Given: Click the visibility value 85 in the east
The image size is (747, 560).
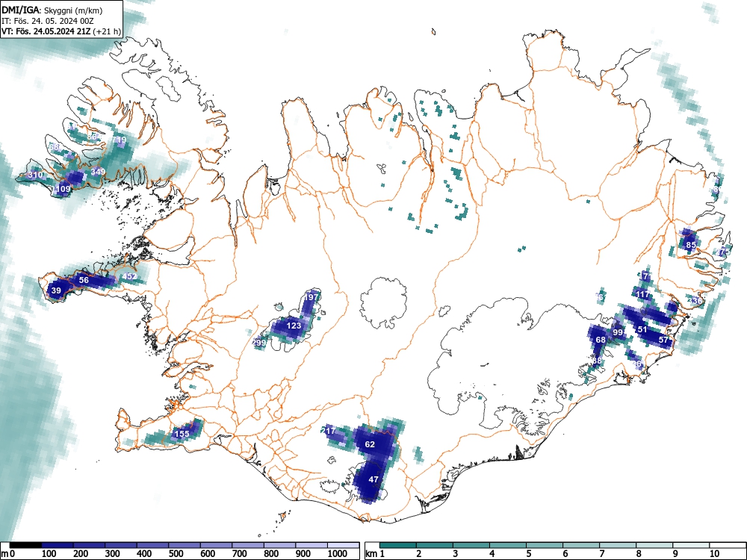Looking at the screenshot, I should 691,245.
